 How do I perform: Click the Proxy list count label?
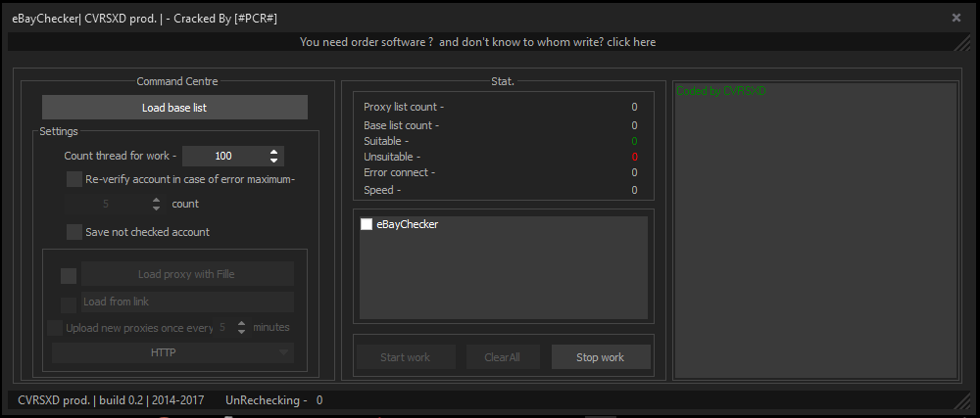coord(405,107)
